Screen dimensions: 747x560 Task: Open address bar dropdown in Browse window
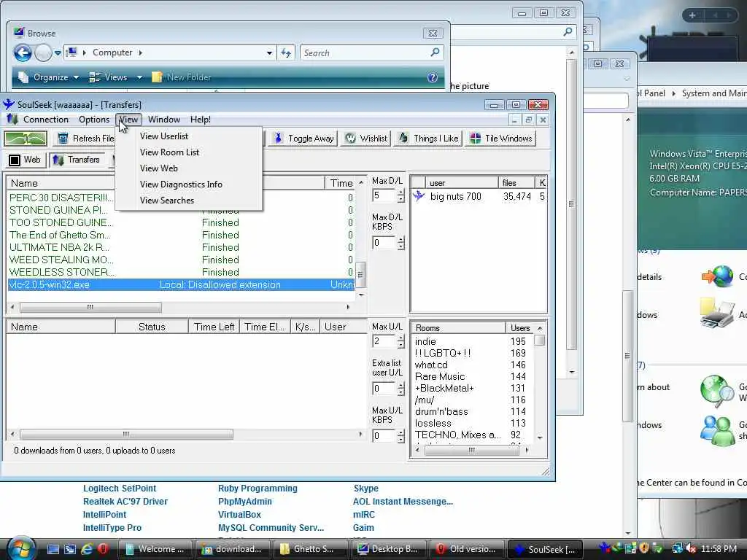point(269,52)
